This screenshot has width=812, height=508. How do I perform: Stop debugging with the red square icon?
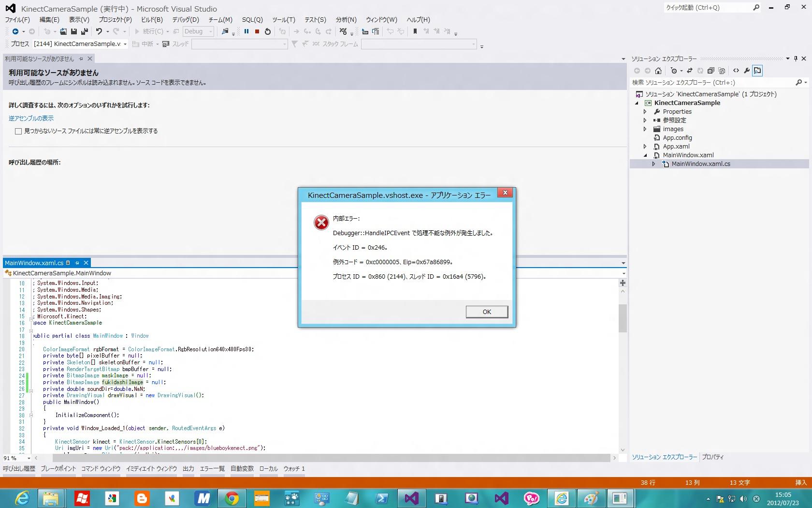[257, 31]
